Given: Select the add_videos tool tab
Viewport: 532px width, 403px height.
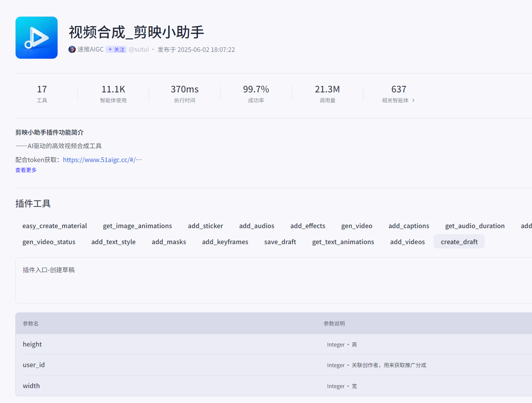Looking at the screenshot, I should tap(407, 242).
